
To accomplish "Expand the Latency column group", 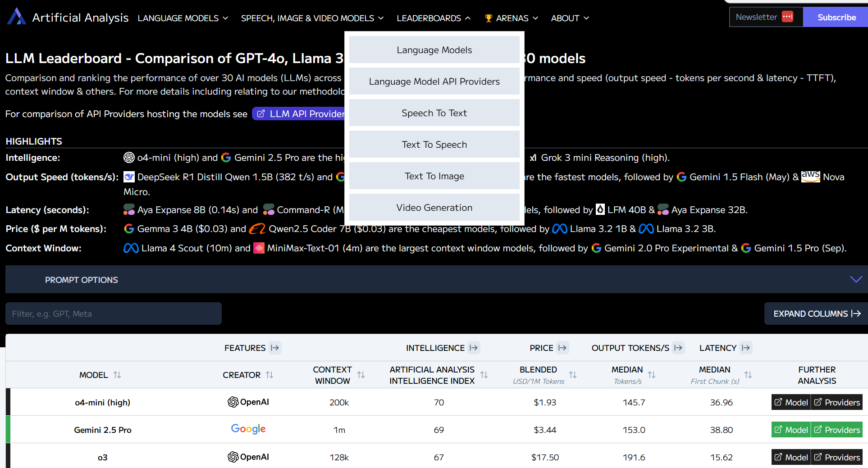I will coord(746,348).
